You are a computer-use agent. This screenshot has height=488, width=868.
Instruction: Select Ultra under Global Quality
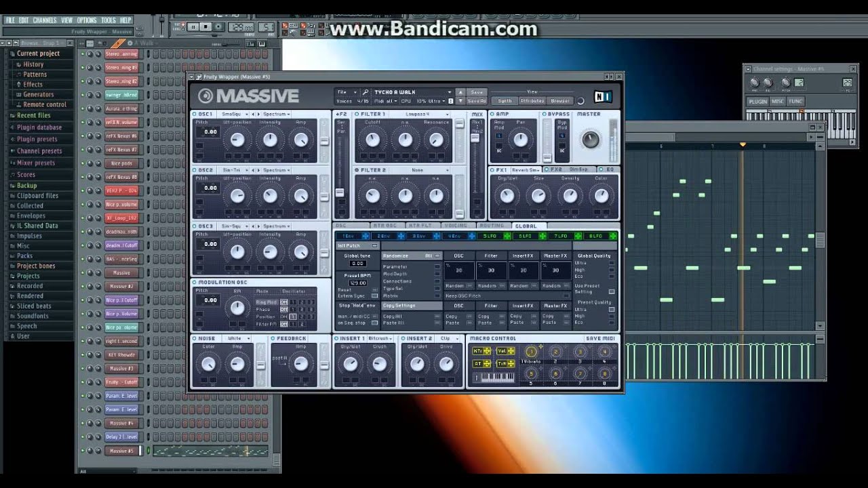coord(611,263)
